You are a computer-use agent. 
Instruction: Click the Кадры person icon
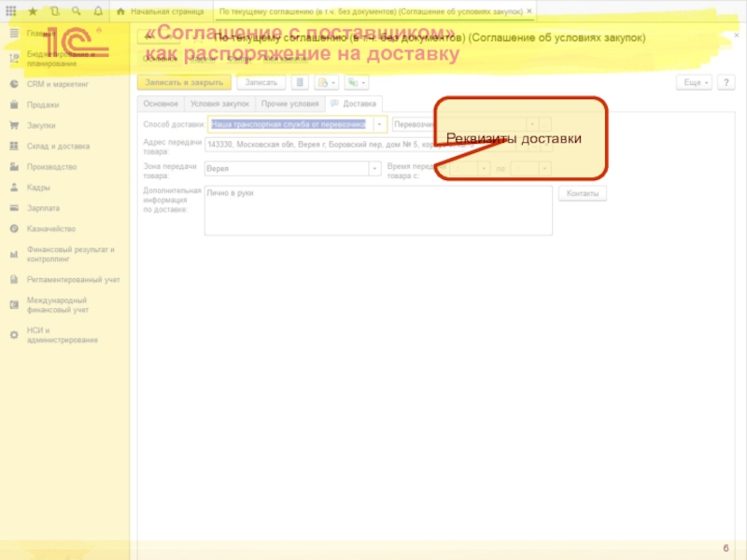pos(14,188)
